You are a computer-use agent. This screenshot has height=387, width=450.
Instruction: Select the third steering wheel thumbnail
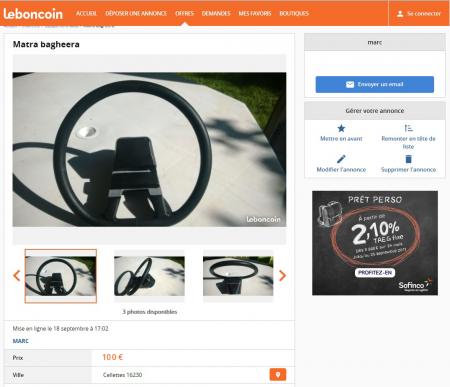[x=238, y=276]
